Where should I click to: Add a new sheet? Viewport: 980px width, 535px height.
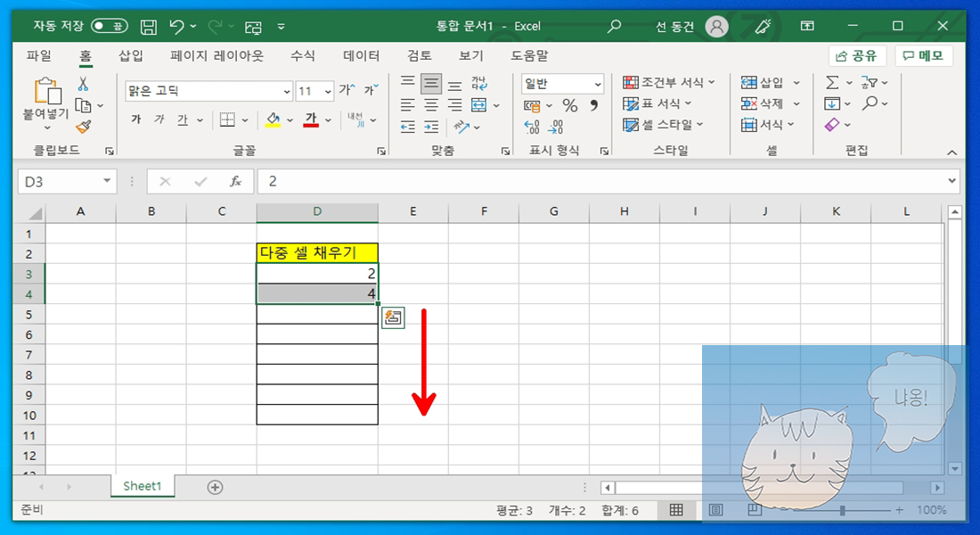pos(215,487)
